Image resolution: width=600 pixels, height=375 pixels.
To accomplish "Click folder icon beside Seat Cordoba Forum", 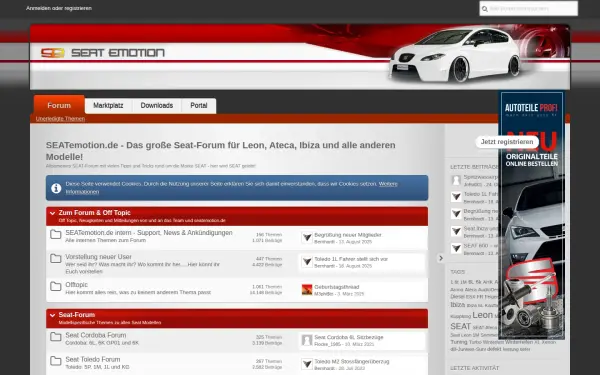I will point(55,337).
